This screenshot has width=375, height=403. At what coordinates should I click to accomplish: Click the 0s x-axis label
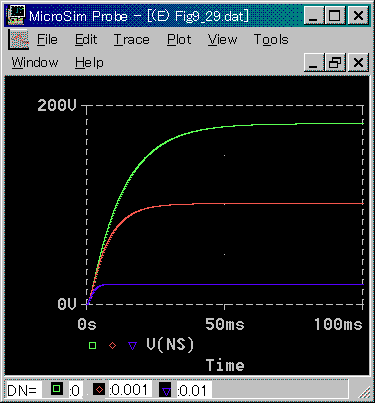pos(87,324)
